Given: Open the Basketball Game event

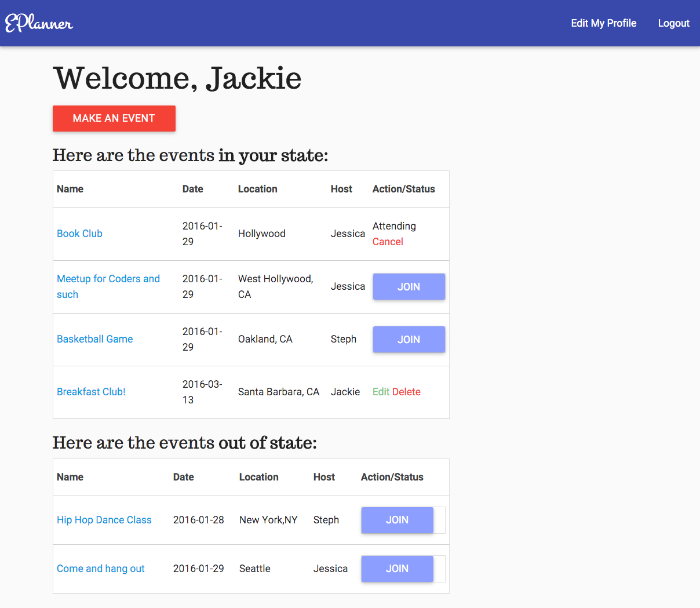Looking at the screenshot, I should tap(95, 339).
